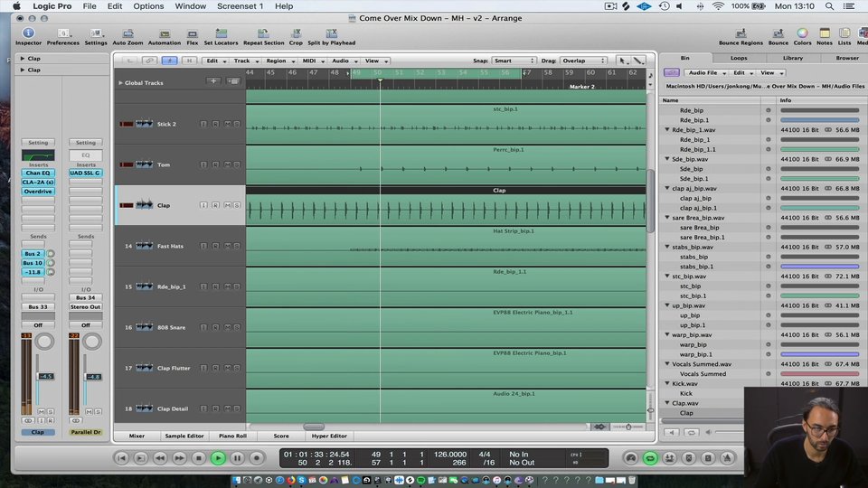Viewport: 868px width, 488px height.
Task: Collapse the Rde_bip_1.wav file group
Action: [667, 129]
